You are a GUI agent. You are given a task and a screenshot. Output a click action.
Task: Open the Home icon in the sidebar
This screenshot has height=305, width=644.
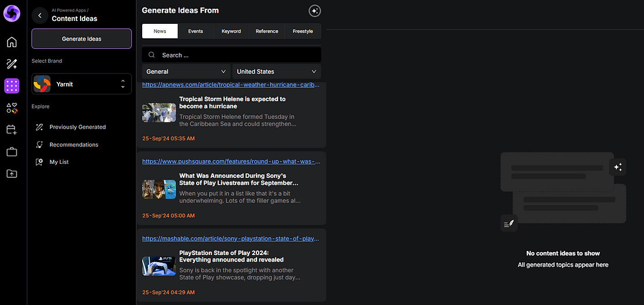(x=12, y=42)
